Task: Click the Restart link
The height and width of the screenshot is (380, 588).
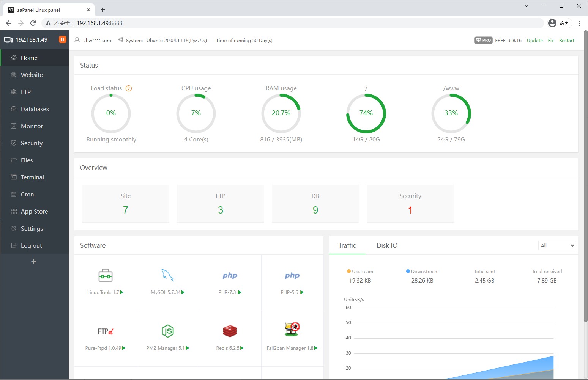Action: pos(566,41)
